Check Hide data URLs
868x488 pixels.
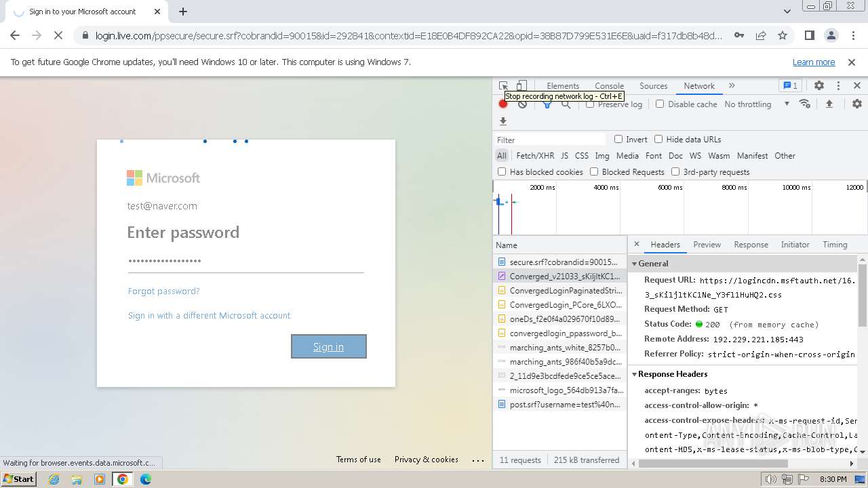[658, 139]
